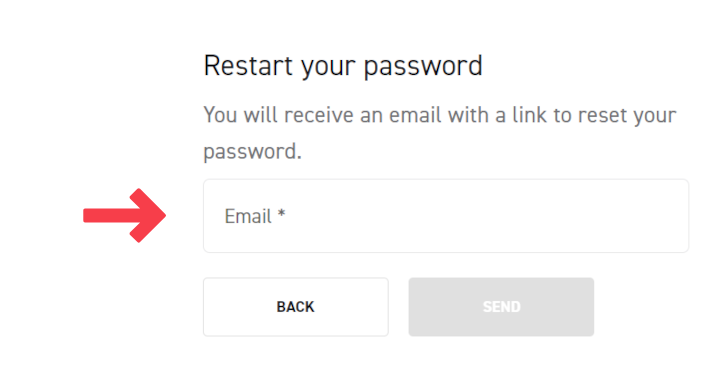
Task: Click the required asterisk beside Email
Action: (x=282, y=213)
